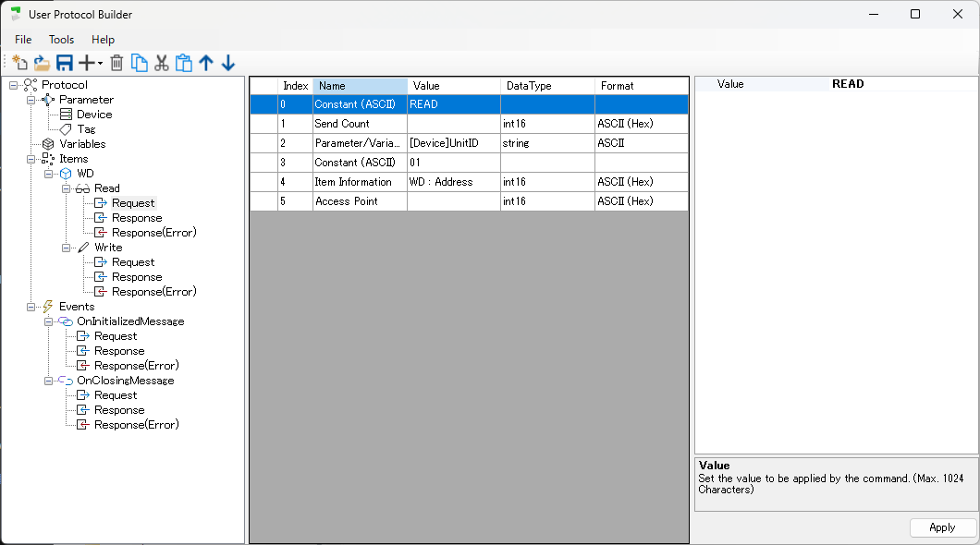Select the Item Information row in the table
980x545 pixels.
tap(353, 182)
